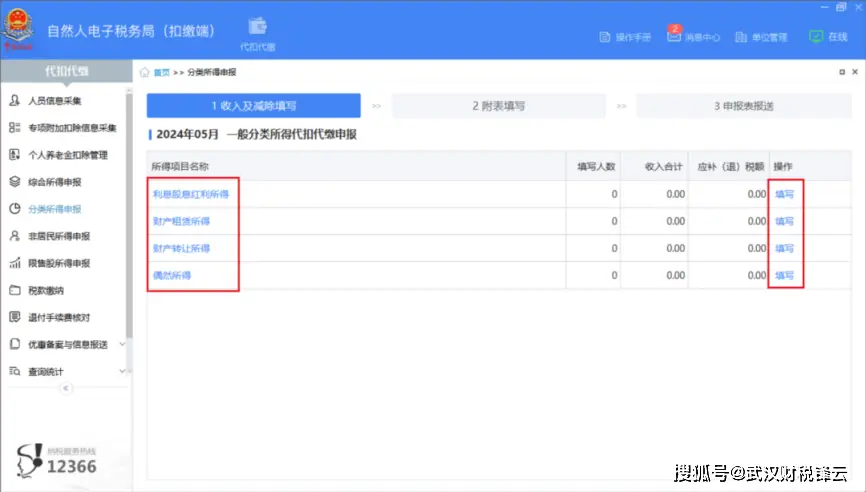Expand 查询统计 submenu
866x492 pixels.
122,371
